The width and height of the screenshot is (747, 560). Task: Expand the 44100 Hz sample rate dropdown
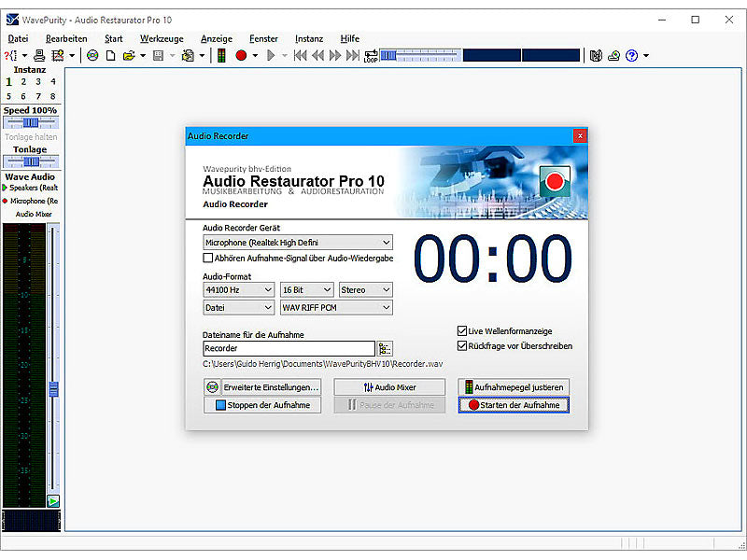pyautogui.click(x=239, y=289)
